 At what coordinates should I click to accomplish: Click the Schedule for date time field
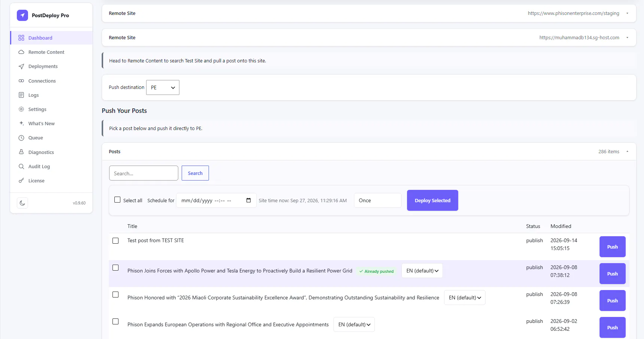click(216, 200)
